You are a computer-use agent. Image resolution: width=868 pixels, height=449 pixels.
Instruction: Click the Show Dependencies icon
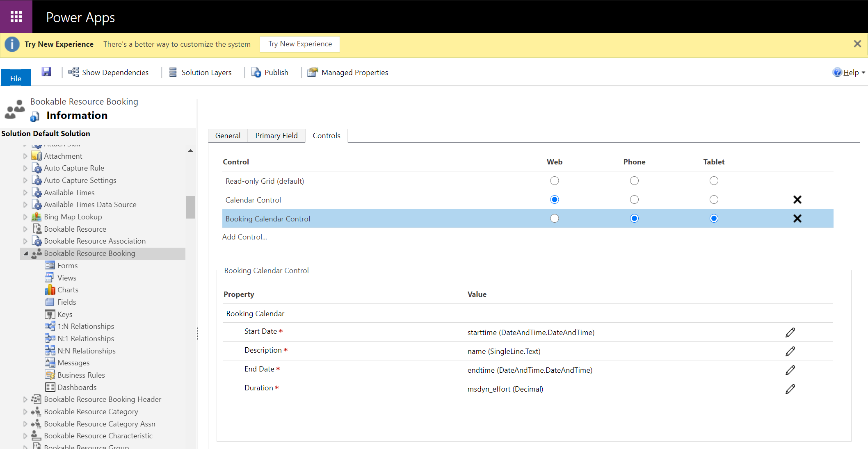coord(73,72)
